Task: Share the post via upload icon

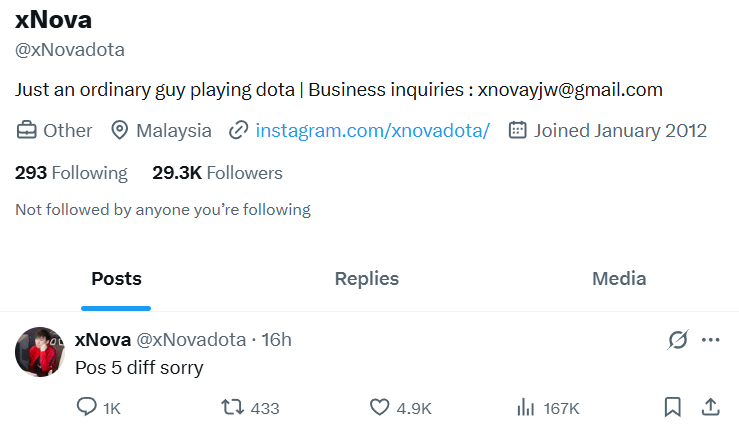Action: 711,407
